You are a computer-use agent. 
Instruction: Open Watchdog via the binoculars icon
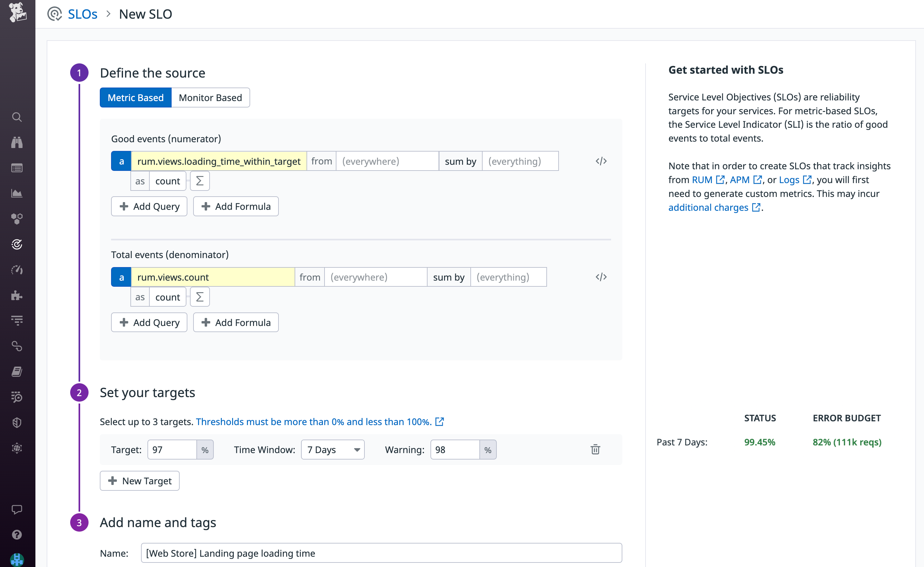click(x=17, y=142)
